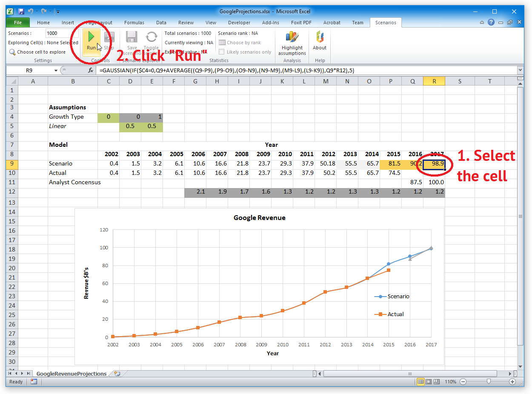This screenshot has height=394, width=532.
Task: Switch to the Developer ribbon tab
Action: point(239,23)
